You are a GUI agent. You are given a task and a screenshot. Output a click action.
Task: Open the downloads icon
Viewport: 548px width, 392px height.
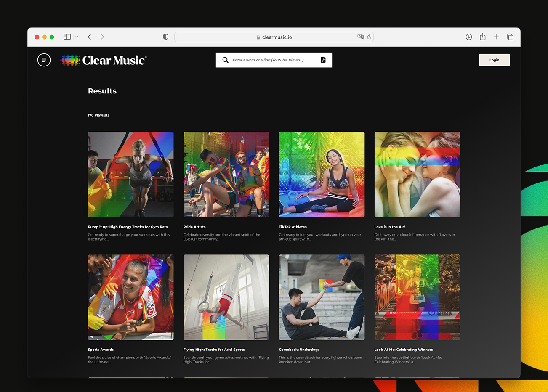click(x=469, y=37)
